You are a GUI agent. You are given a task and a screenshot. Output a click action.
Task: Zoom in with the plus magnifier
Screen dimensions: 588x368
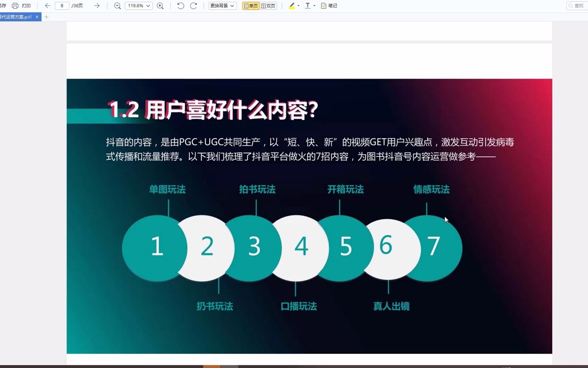click(x=160, y=6)
